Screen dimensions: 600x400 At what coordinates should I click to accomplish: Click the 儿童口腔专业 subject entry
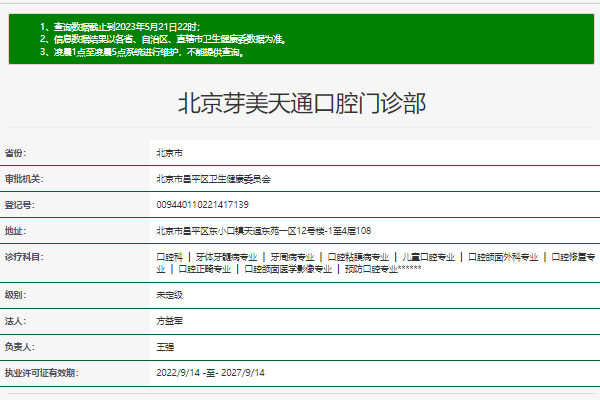428,257
